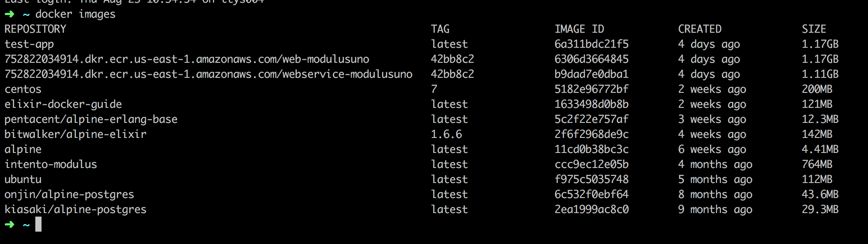Viewport: 868px width, 244px height.
Task: Click the CREATED column header
Action: (x=700, y=29)
